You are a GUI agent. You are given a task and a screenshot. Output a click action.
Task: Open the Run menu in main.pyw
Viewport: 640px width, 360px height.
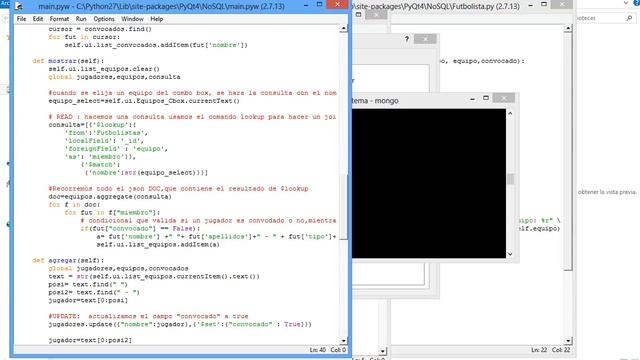pos(81,19)
